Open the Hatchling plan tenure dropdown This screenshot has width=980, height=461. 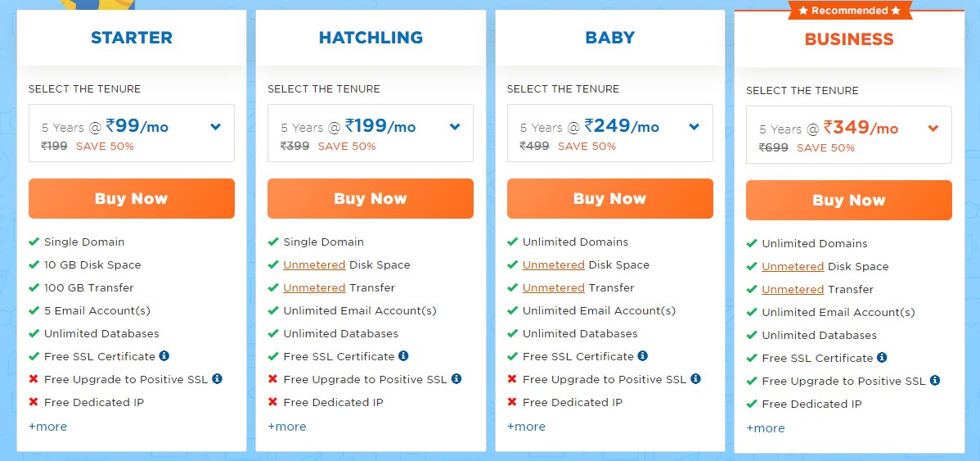tap(371, 133)
